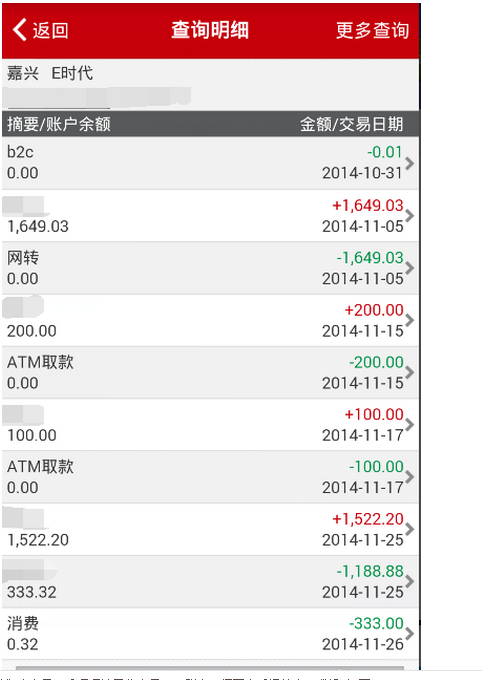Open chevron beside +1,522.20 transaction
Image resolution: width=482 pixels, height=680 pixels.
tap(409, 529)
